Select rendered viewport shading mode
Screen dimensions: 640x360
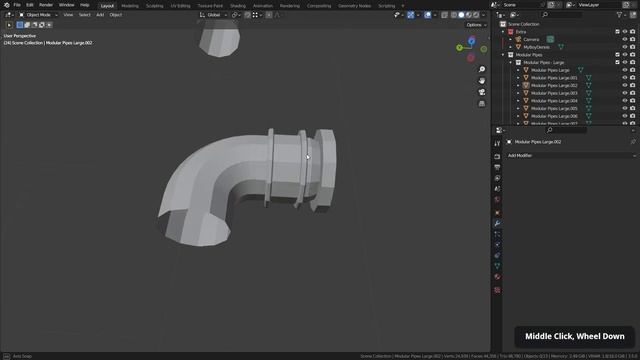pos(476,15)
